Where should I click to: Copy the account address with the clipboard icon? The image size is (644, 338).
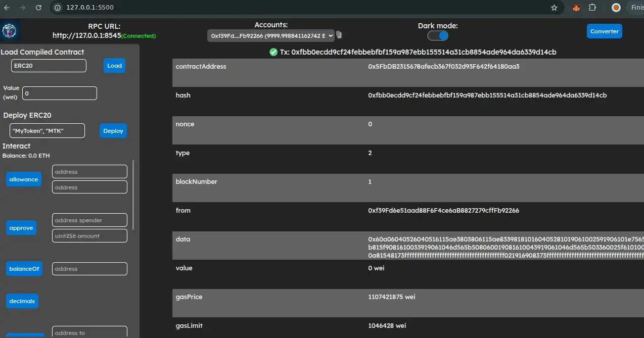point(338,35)
